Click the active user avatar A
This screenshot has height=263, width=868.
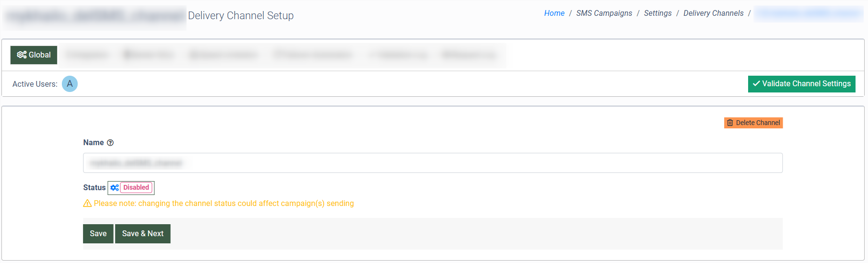point(70,84)
